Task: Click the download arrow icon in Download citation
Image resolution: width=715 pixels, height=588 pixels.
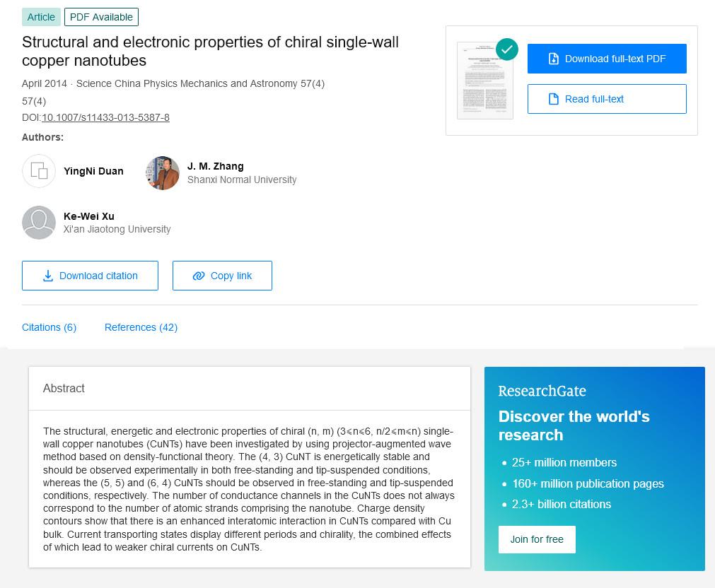Action: pos(48,276)
